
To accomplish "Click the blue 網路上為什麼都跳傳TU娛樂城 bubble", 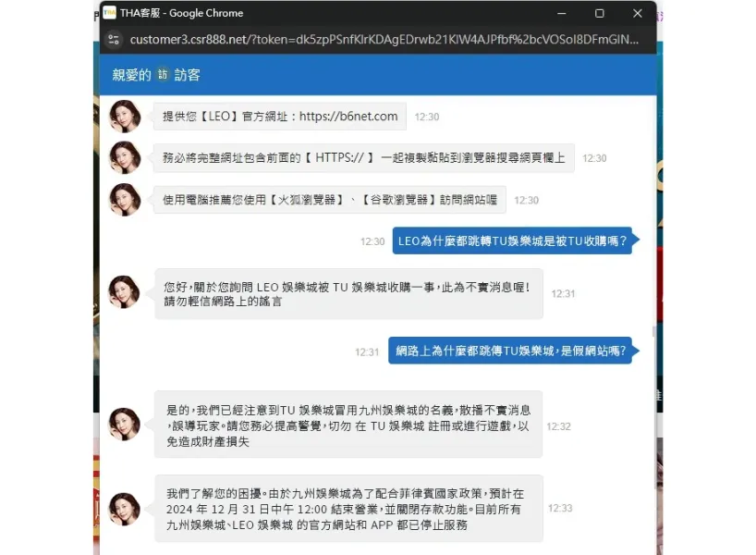I will click(510, 351).
